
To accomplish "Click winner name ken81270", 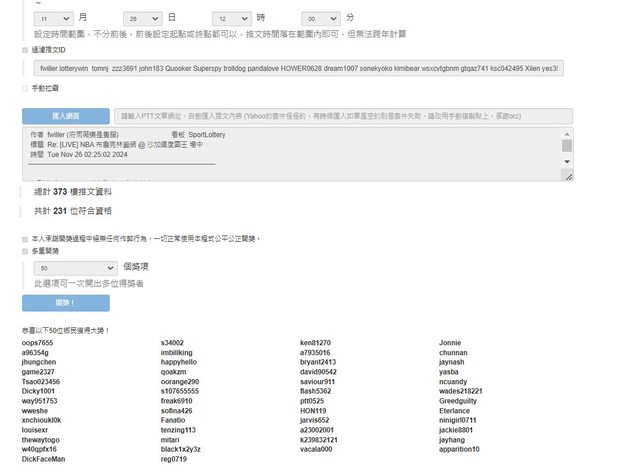I will pos(315,343).
